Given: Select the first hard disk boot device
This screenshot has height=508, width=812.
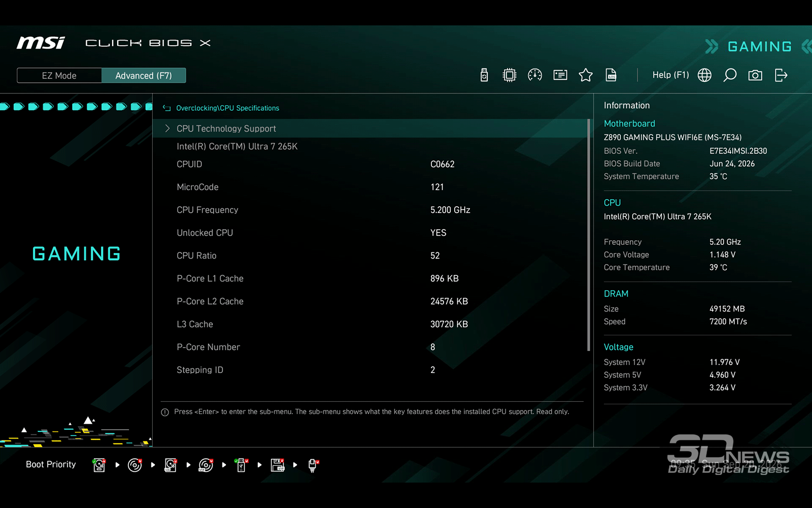Looking at the screenshot, I should pyautogui.click(x=99, y=465).
